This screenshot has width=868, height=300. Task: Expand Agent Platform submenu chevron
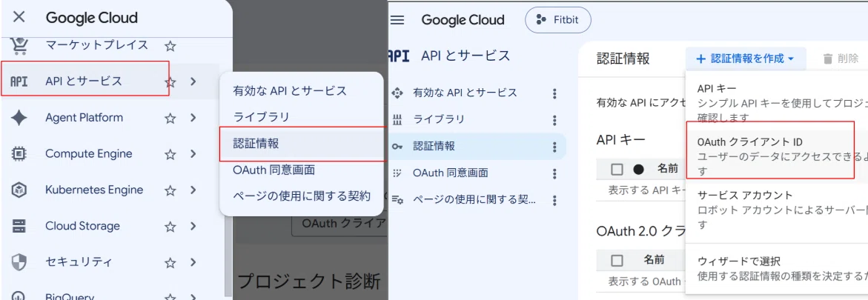coord(193,118)
